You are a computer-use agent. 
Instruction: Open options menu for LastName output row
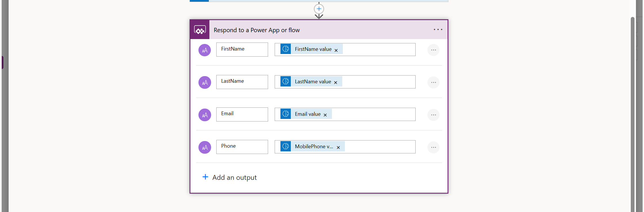pyautogui.click(x=433, y=82)
